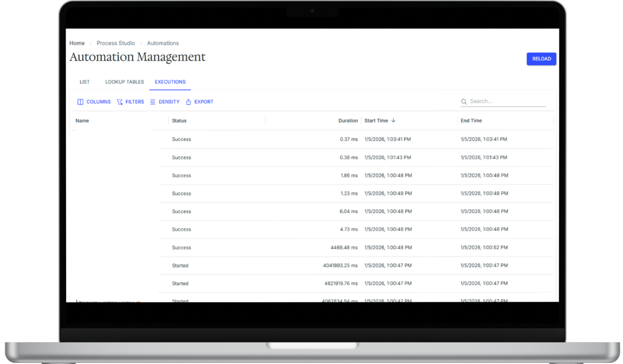The width and height of the screenshot is (623, 364).
Task: Click the Export icon in the toolbar
Action: [188, 102]
